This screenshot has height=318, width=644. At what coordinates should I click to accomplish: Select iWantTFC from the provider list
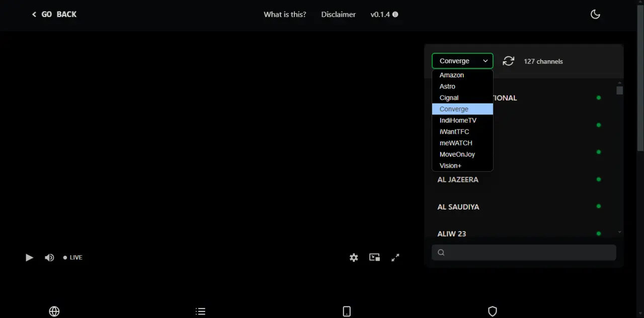[x=462, y=132]
